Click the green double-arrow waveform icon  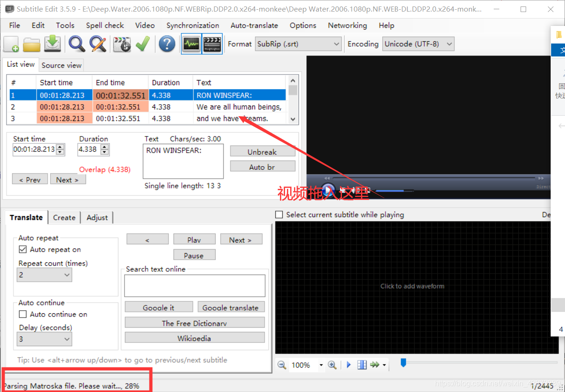[x=375, y=365]
